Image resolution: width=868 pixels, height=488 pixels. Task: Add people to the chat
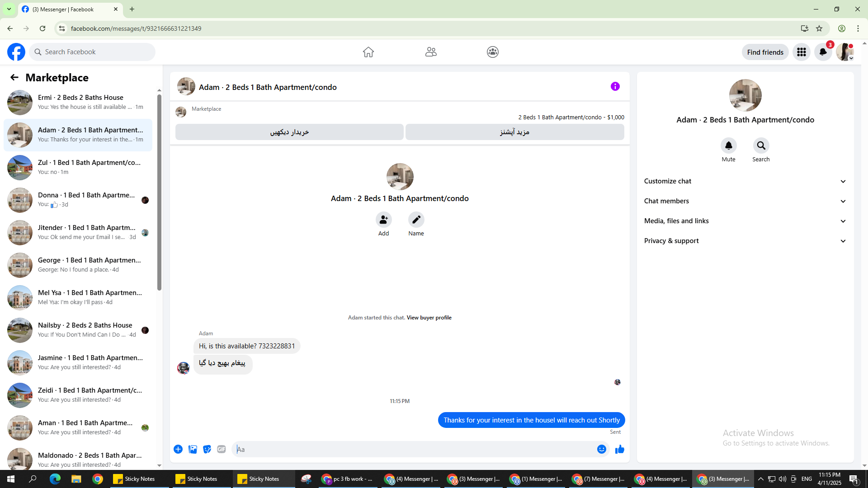point(384,220)
